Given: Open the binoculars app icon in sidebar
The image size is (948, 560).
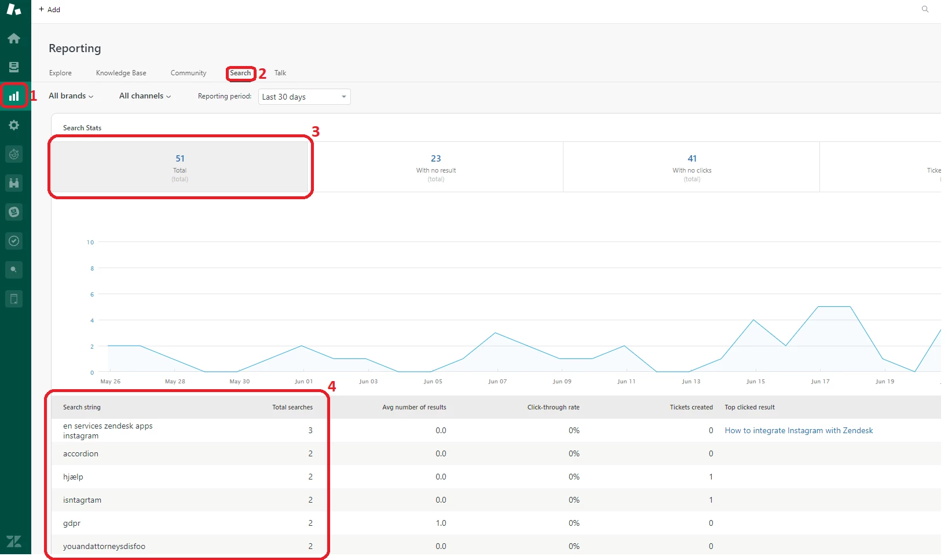Looking at the screenshot, I should pyautogui.click(x=14, y=183).
